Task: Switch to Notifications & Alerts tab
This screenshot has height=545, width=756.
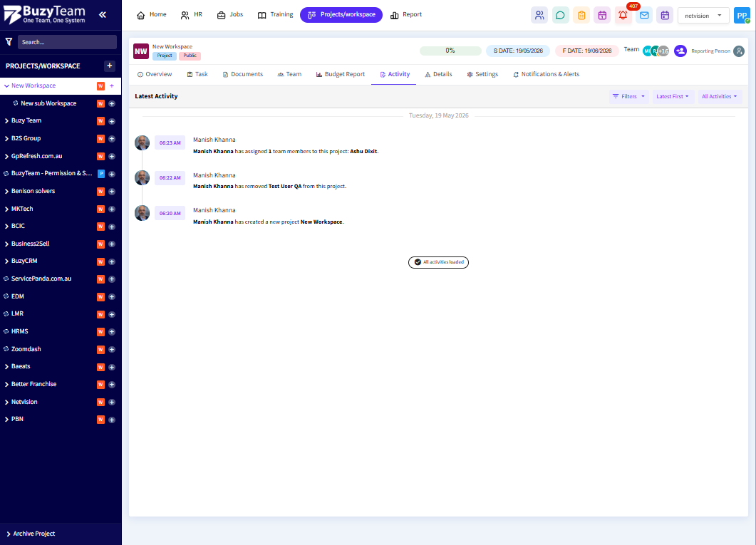Action: click(x=546, y=74)
